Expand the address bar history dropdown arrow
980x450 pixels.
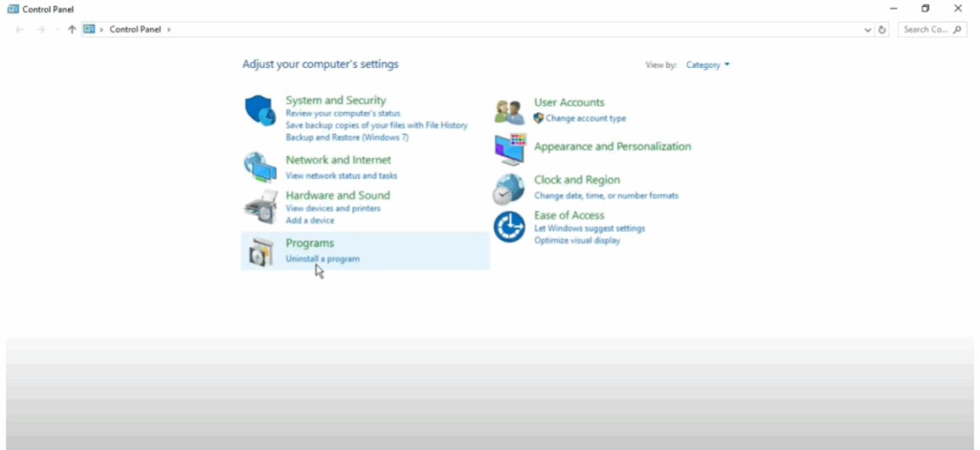tap(869, 30)
